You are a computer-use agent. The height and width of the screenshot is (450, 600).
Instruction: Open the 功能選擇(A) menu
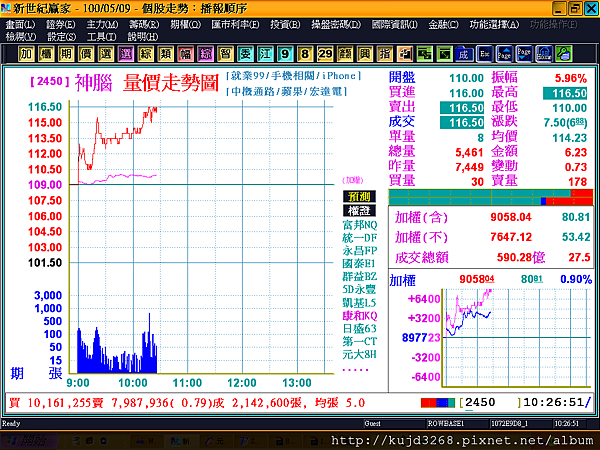pyautogui.click(x=494, y=25)
